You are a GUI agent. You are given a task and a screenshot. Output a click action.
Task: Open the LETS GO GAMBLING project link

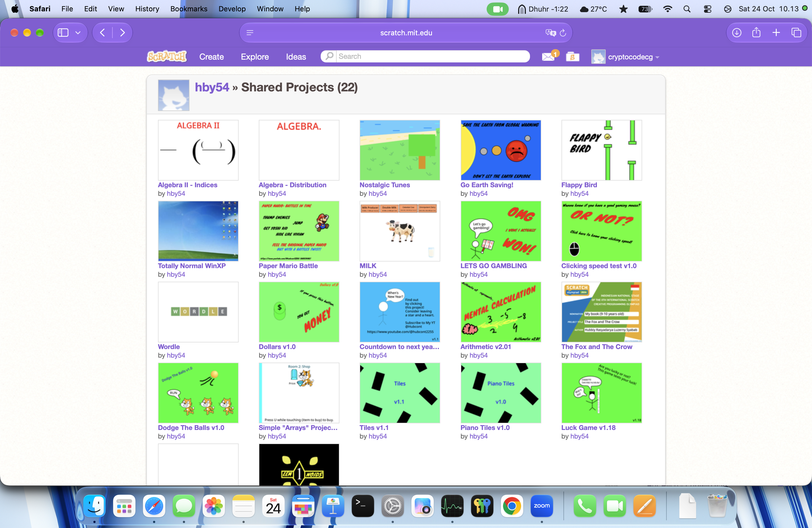point(493,266)
